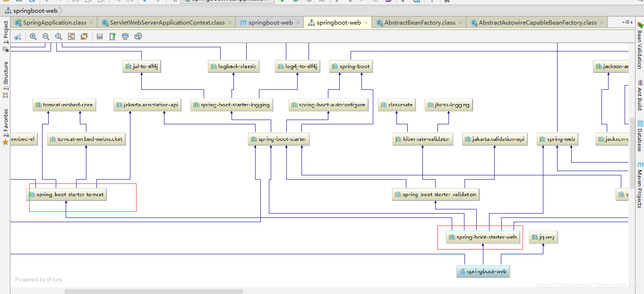The height and width of the screenshot is (294, 644).
Task: Open the diagram visibility eye dropdown
Action: tap(17, 36)
